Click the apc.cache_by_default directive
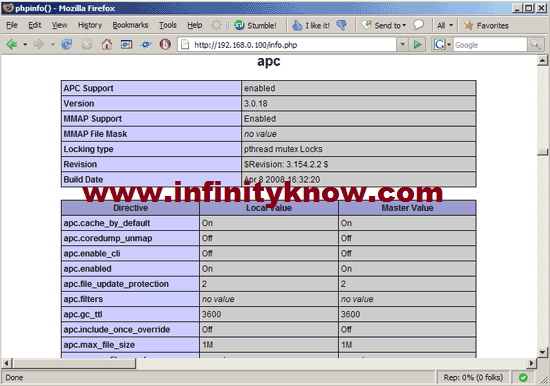The image size is (550, 386). [107, 223]
